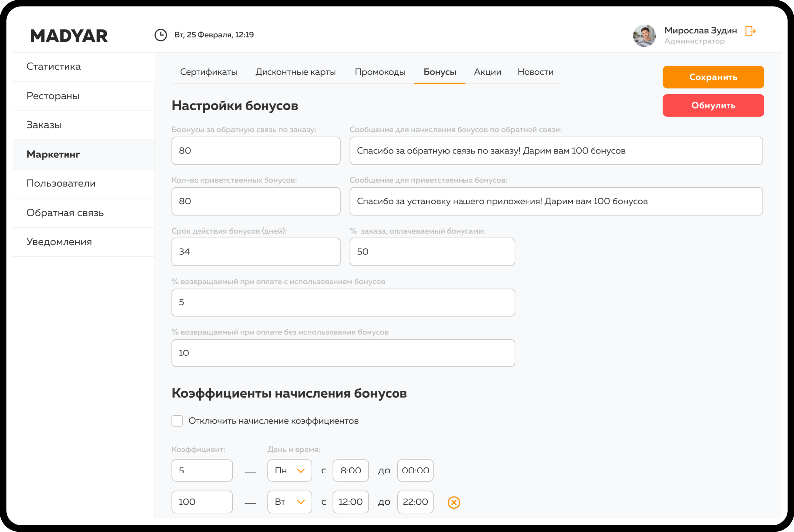Check Отключить начисление коэффициентов checkbox
This screenshot has width=794, height=532.
(177, 421)
